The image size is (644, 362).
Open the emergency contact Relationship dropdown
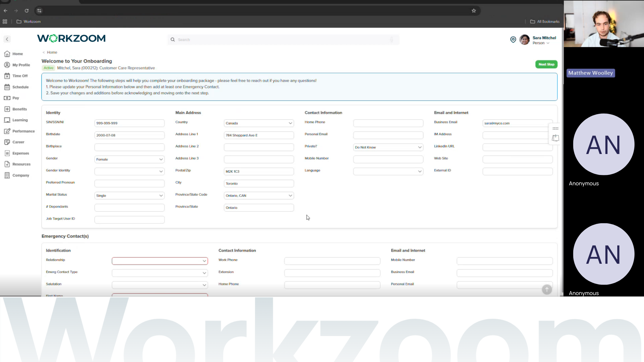click(160, 261)
